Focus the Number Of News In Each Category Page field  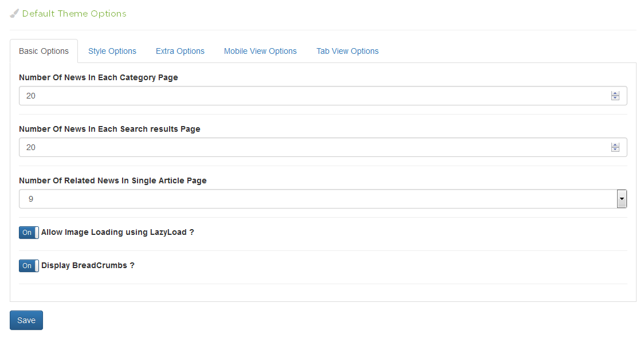click(309, 96)
